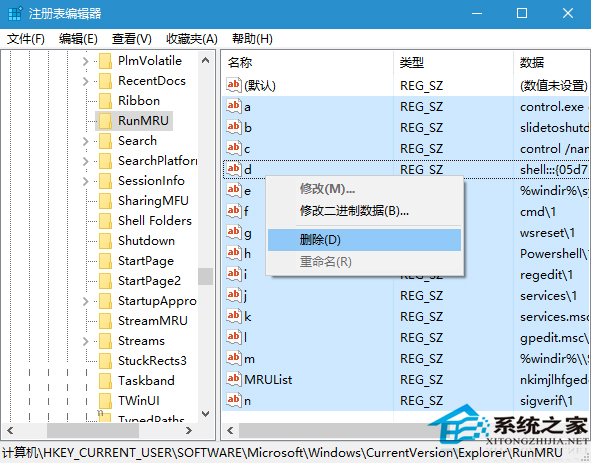Click the data cell 'regedit\1'

click(x=547, y=275)
